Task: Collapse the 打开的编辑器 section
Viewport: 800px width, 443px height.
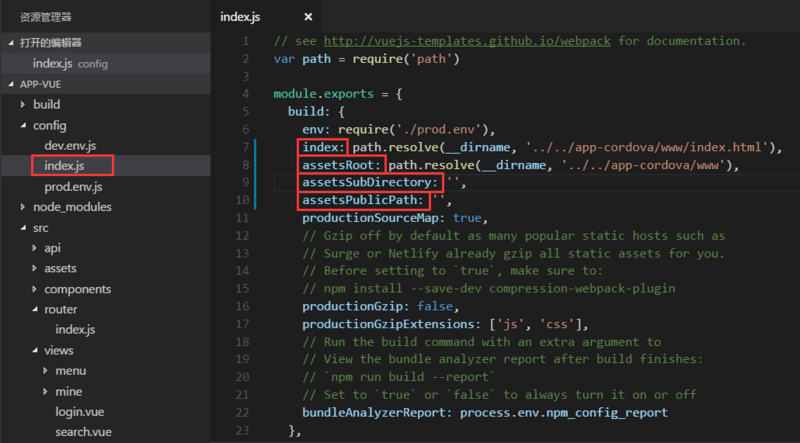Action: [11, 43]
